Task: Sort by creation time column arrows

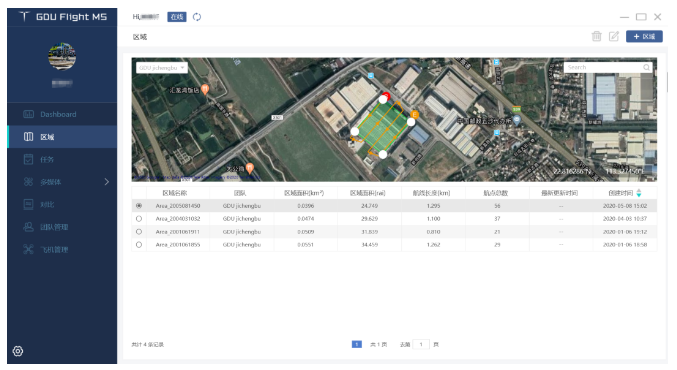Action: click(639, 193)
